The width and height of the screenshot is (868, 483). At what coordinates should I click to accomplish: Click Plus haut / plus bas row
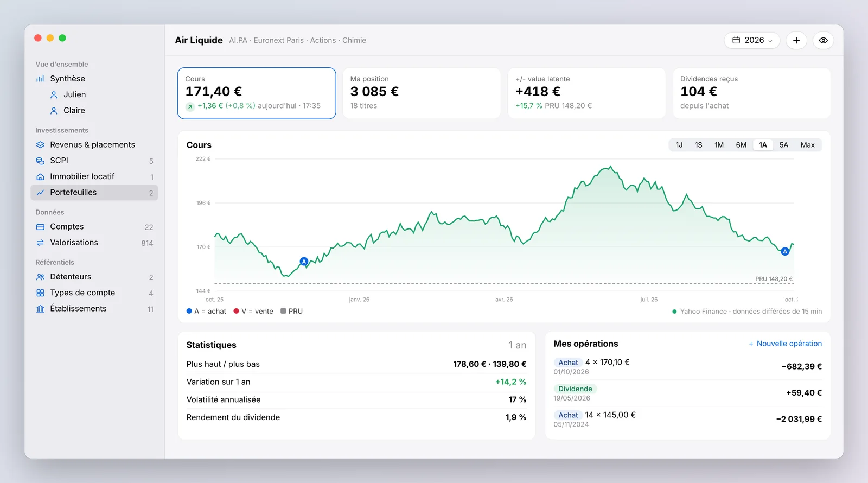point(356,364)
